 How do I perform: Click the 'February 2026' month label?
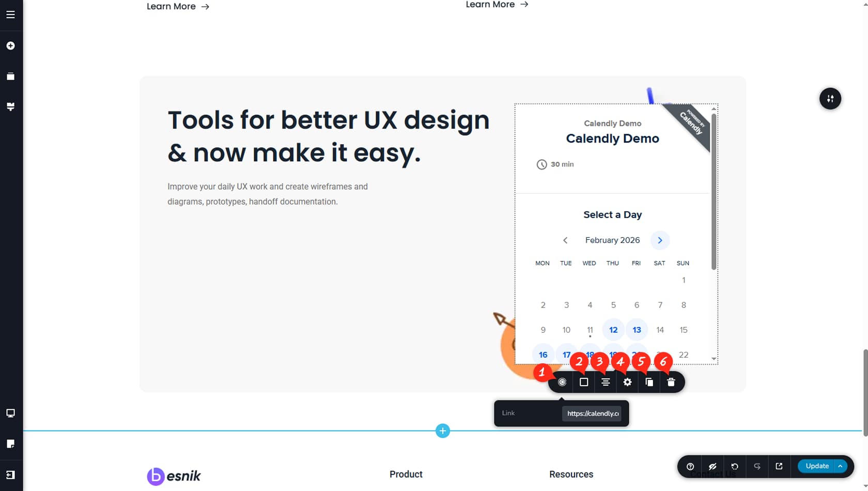(x=613, y=240)
